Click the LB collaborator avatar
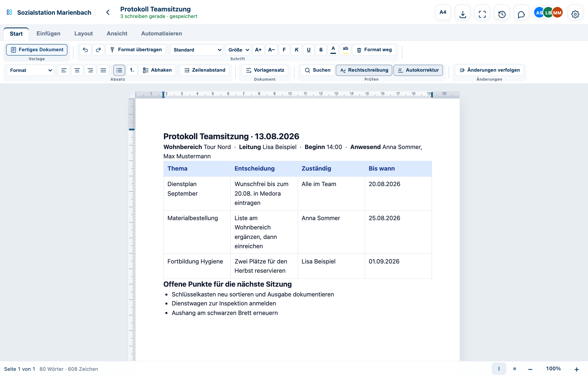Image resolution: width=588 pixels, height=376 pixels. coord(548,13)
